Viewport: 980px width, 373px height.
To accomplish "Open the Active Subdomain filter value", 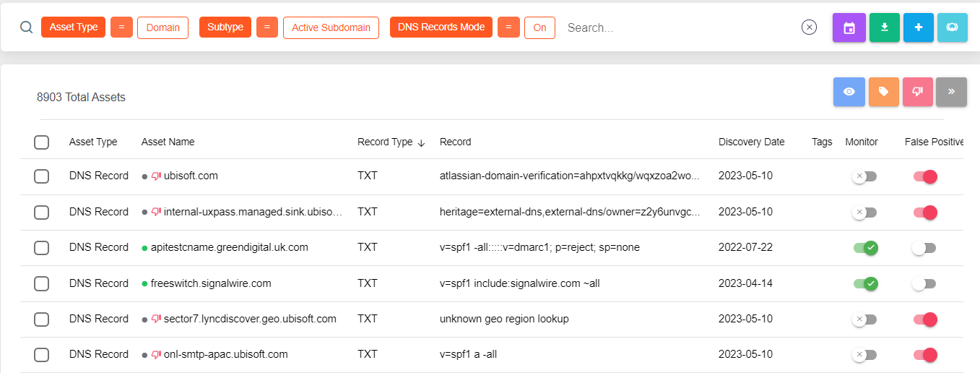I will click(331, 27).
